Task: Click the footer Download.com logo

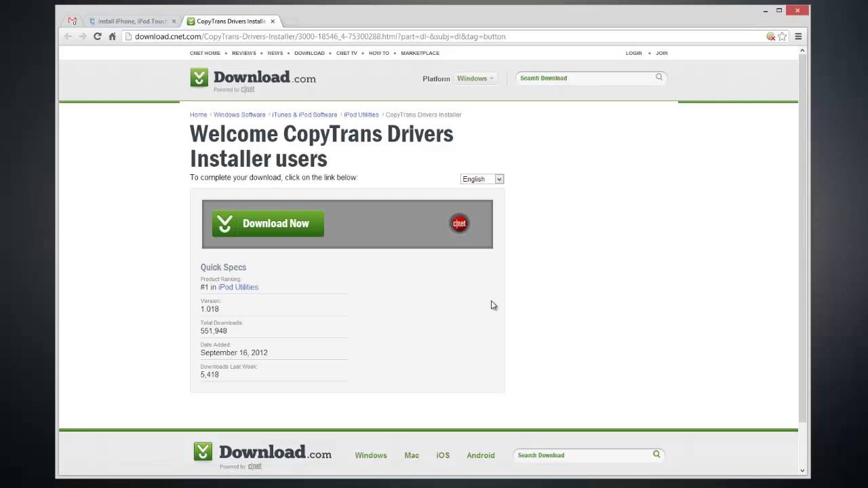Action: pyautogui.click(x=262, y=455)
